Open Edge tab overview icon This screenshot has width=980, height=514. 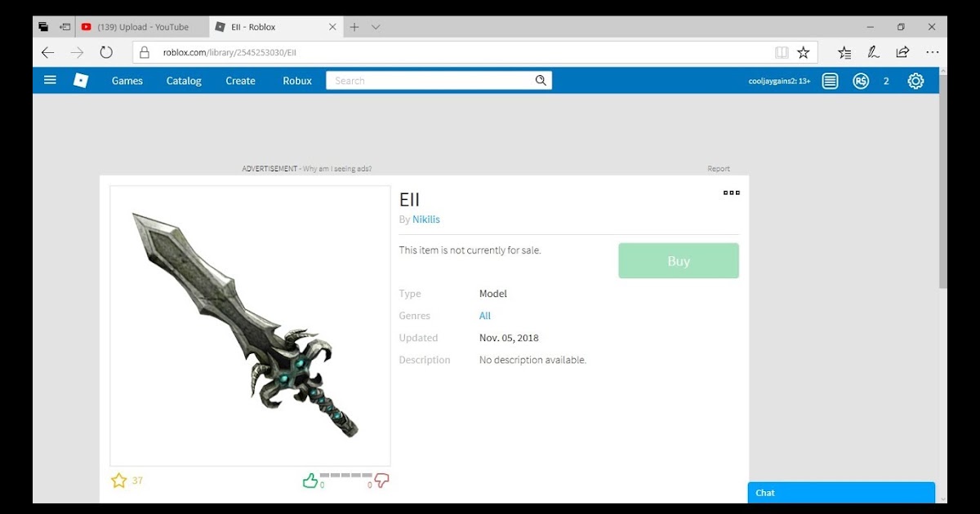pos(43,27)
